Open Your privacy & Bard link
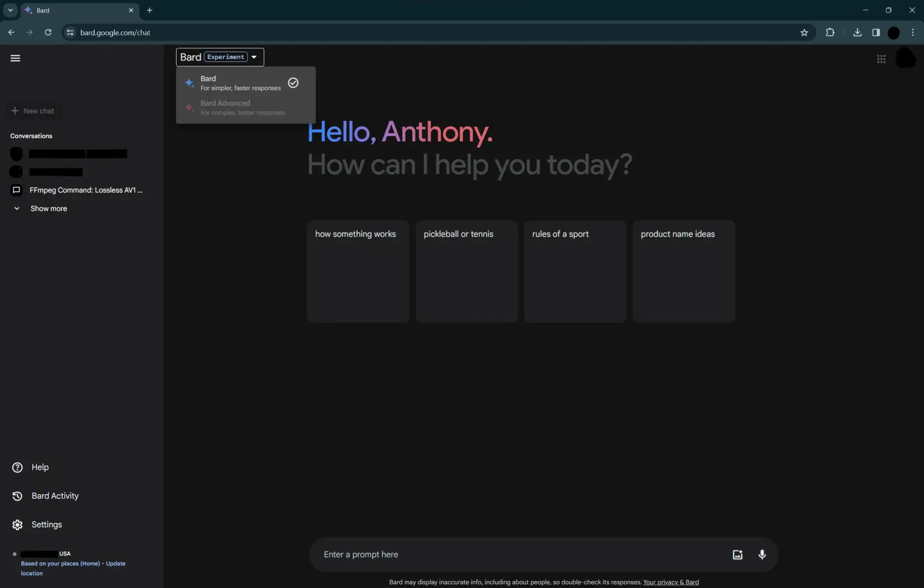This screenshot has height=588, width=924. point(670,582)
